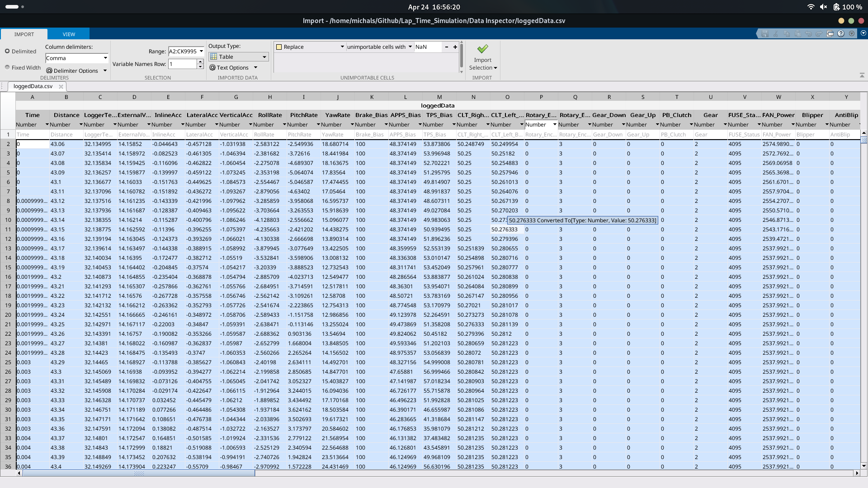Open the Help question mark icon
868x488 pixels.
(841, 33)
